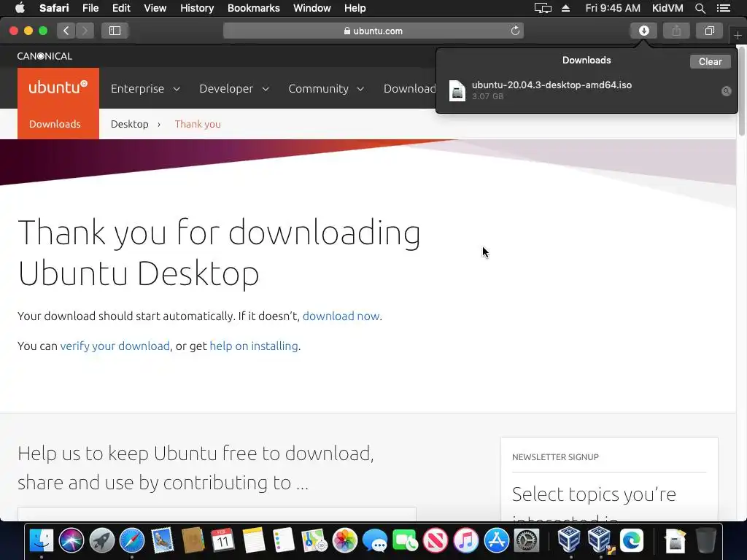Open the 'verify your download' link
This screenshot has width=747, height=560.
point(115,346)
